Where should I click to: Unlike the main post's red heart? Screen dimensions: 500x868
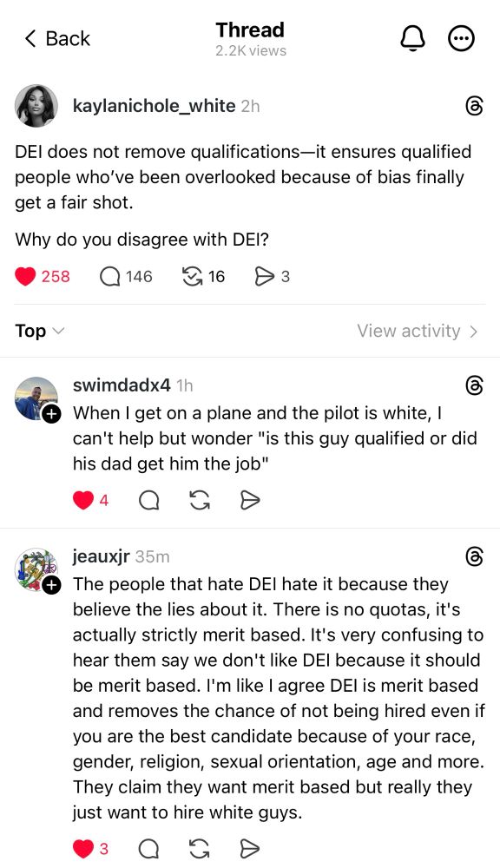25,276
